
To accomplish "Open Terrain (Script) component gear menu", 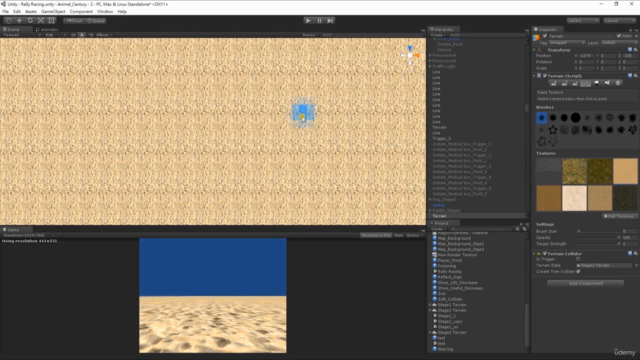I will [x=636, y=76].
